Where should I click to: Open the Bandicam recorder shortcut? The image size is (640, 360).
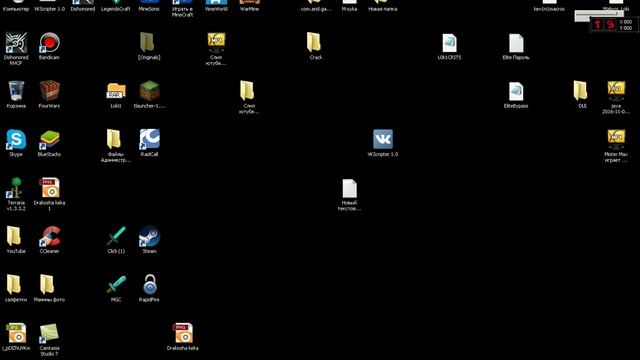point(49,42)
